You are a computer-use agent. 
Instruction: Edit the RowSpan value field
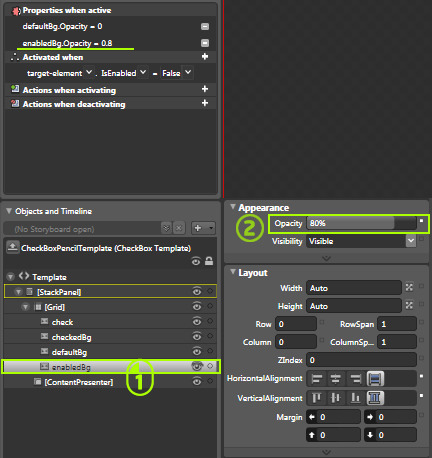397,324
